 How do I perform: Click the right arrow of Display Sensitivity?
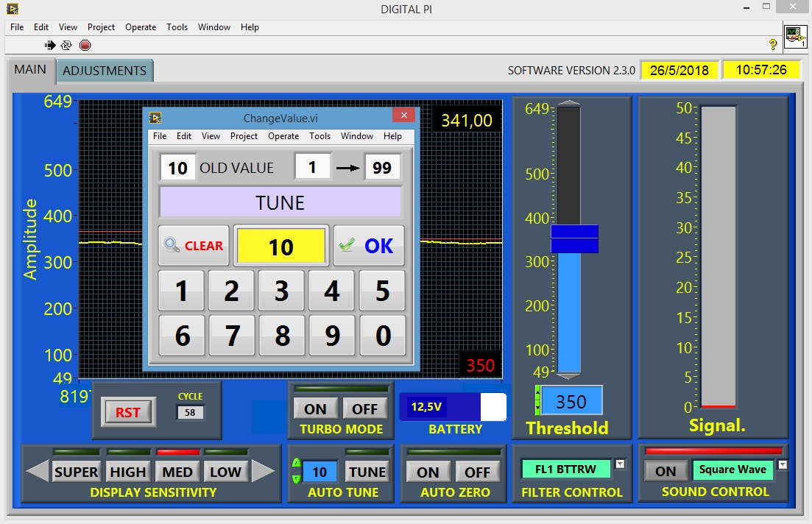(263, 471)
